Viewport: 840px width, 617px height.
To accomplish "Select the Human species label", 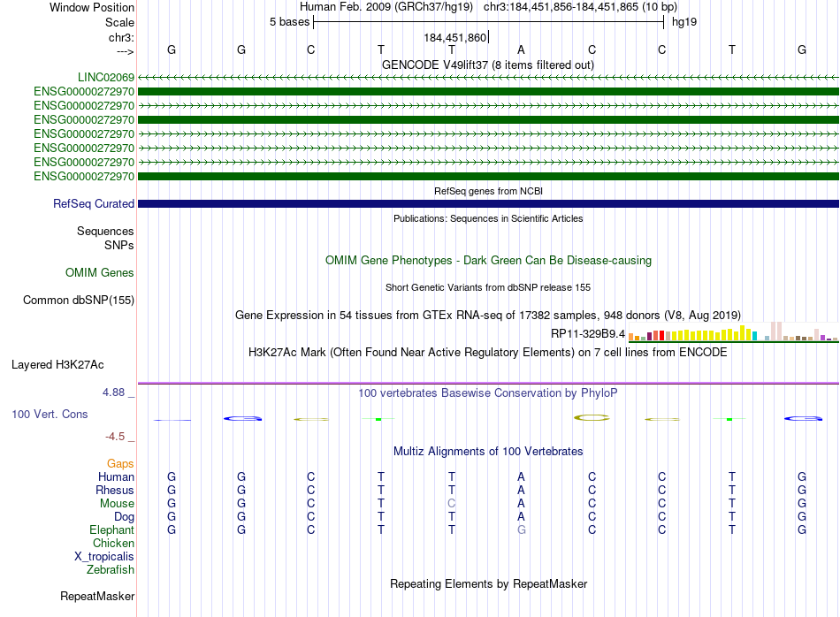I will pos(116,476).
